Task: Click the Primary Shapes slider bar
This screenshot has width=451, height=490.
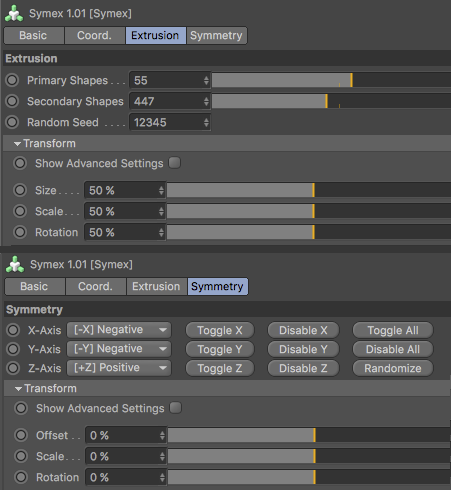Action: coord(331,80)
